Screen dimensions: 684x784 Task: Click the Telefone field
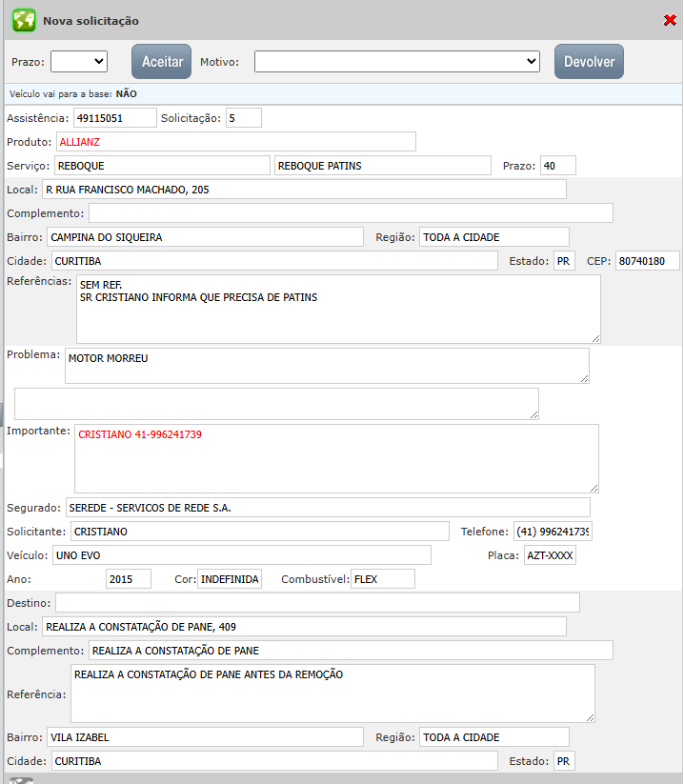tap(553, 532)
